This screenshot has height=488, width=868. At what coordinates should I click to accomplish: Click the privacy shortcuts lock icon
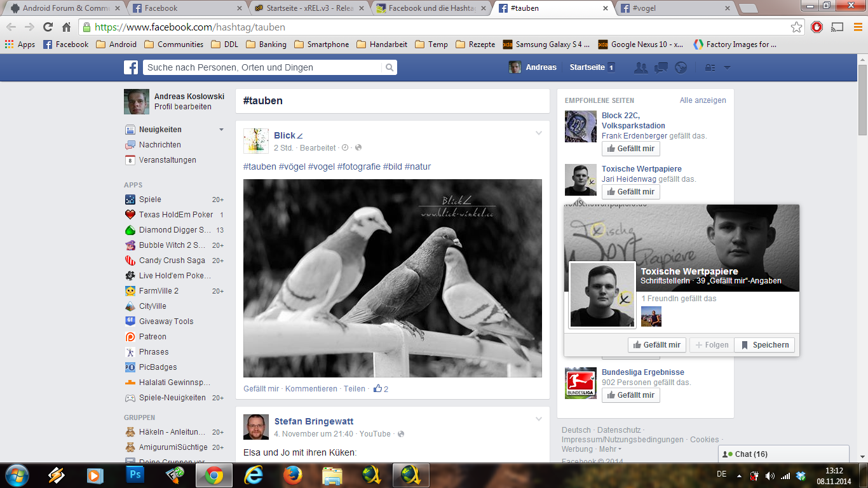pos(710,67)
